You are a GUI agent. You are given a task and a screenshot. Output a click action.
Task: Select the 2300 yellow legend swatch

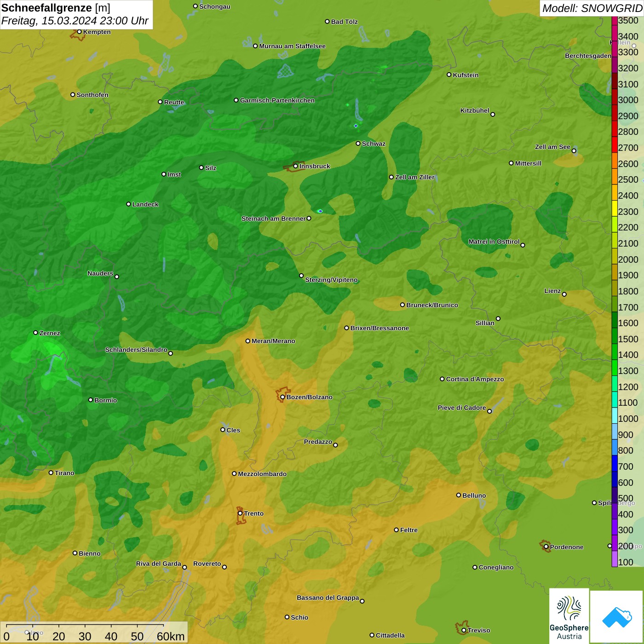[x=614, y=208]
